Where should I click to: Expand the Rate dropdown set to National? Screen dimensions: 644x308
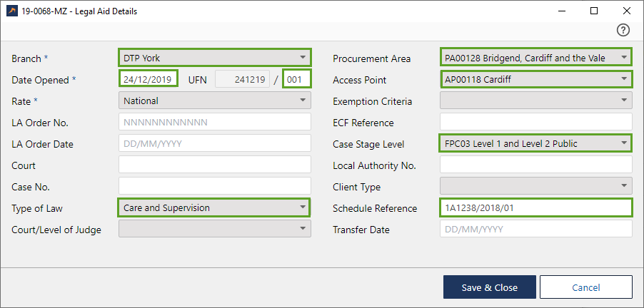[x=214, y=101]
